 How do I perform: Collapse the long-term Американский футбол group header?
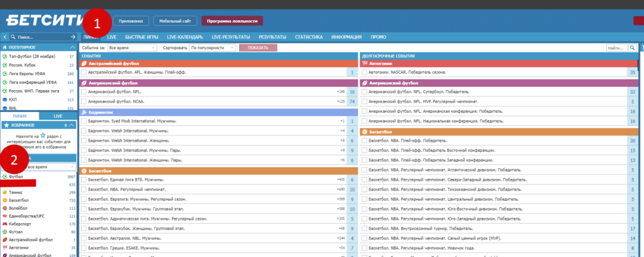click(x=499, y=83)
